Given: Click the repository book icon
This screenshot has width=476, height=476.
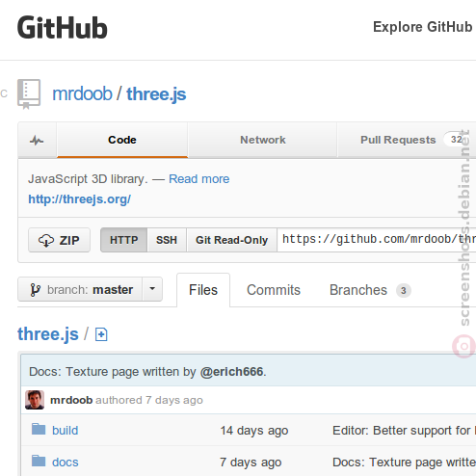Looking at the screenshot, I should 29,94.
